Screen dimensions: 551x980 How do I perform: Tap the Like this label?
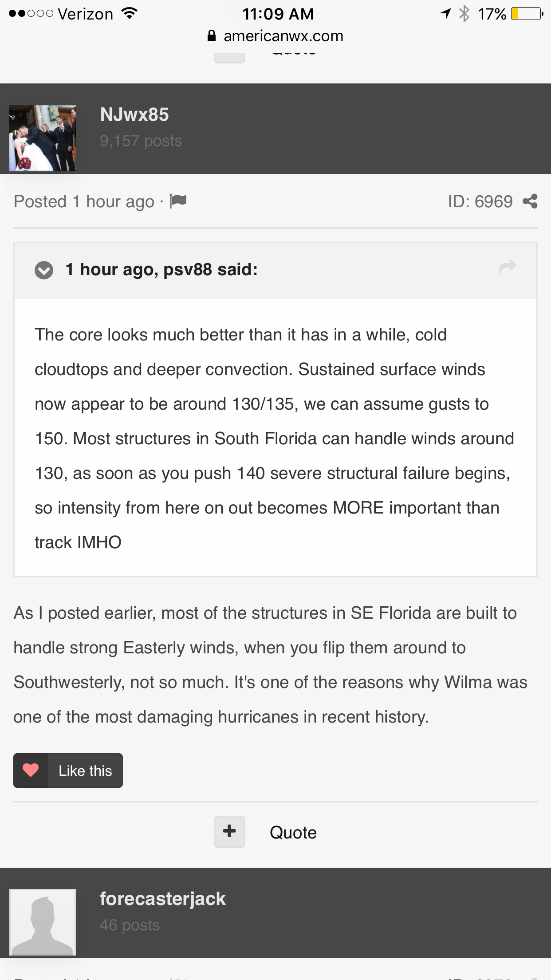(85, 771)
